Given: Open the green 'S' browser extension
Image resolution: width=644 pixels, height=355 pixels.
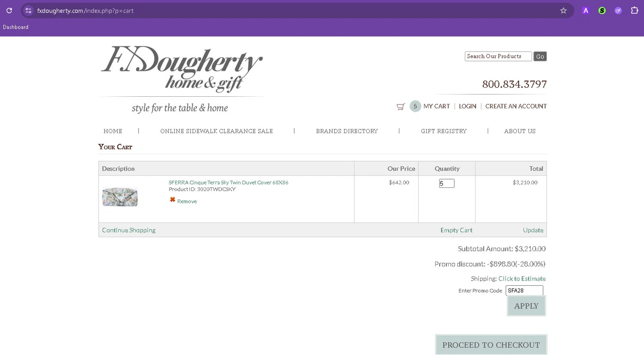Looking at the screenshot, I should click(x=602, y=11).
